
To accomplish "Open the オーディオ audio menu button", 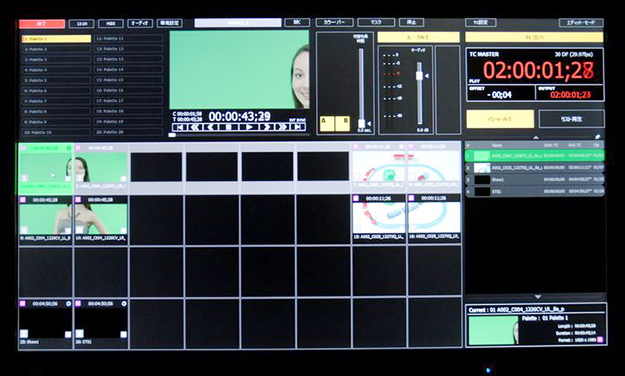I will 140,23.
